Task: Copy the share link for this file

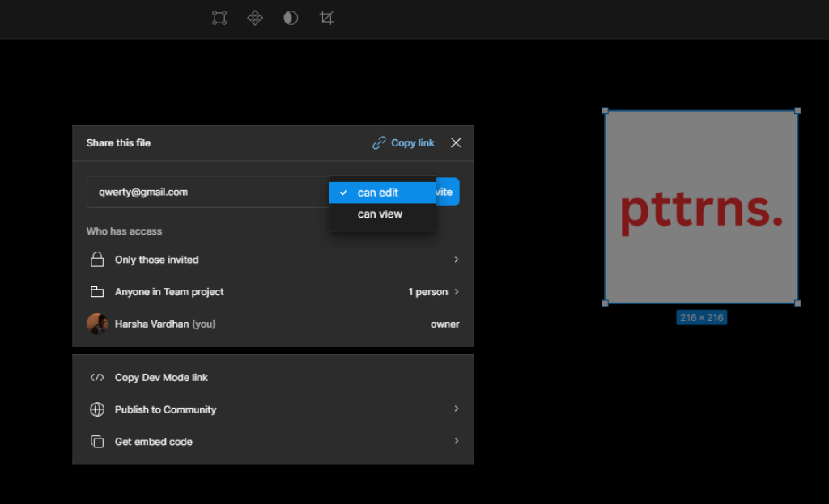Action: [x=411, y=142]
